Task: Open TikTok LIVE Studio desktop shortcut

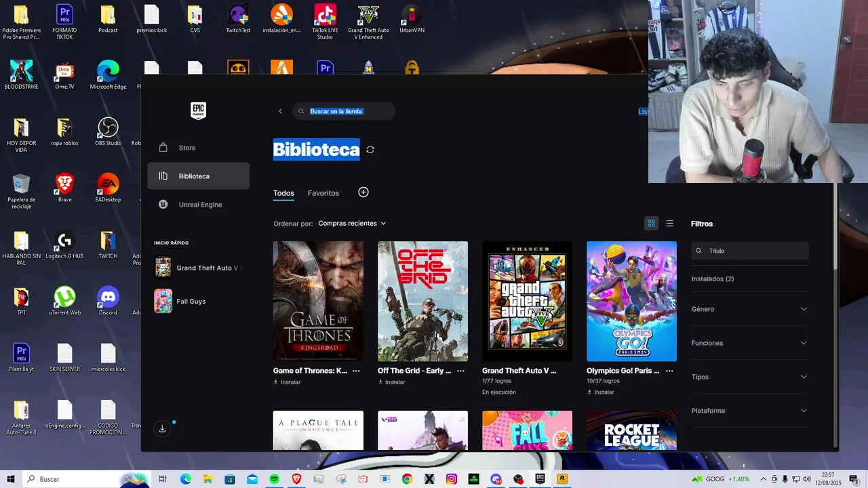Action: click(x=325, y=22)
